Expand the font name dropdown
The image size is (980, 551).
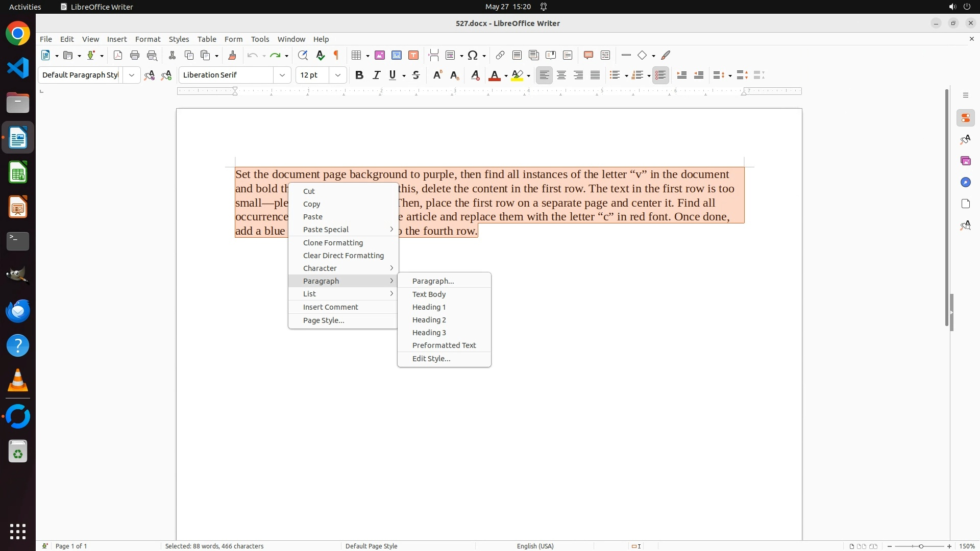click(282, 75)
